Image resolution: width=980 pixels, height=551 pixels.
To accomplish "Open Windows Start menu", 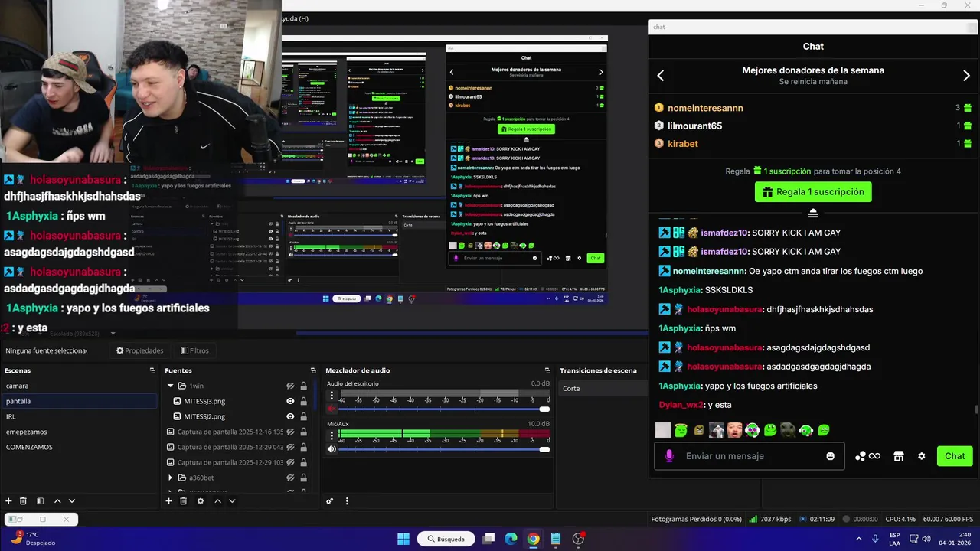I will pyautogui.click(x=403, y=539).
